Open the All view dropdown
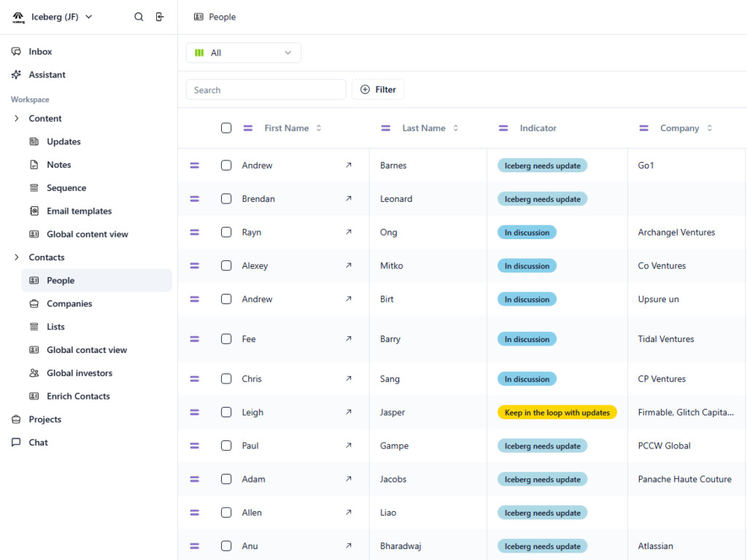Screen dimensions: 747x560 [244, 52]
